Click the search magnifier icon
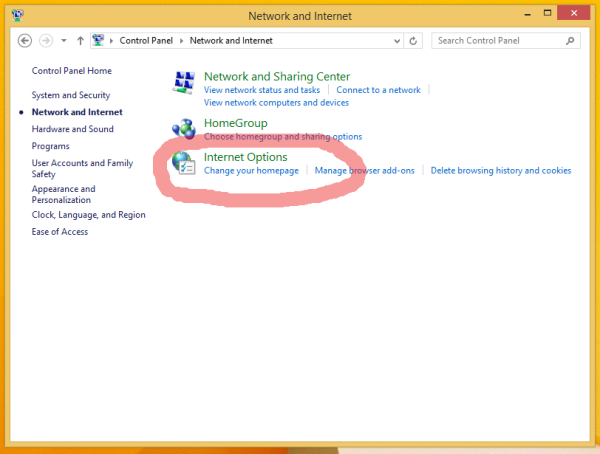 click(x=570, y=41)
